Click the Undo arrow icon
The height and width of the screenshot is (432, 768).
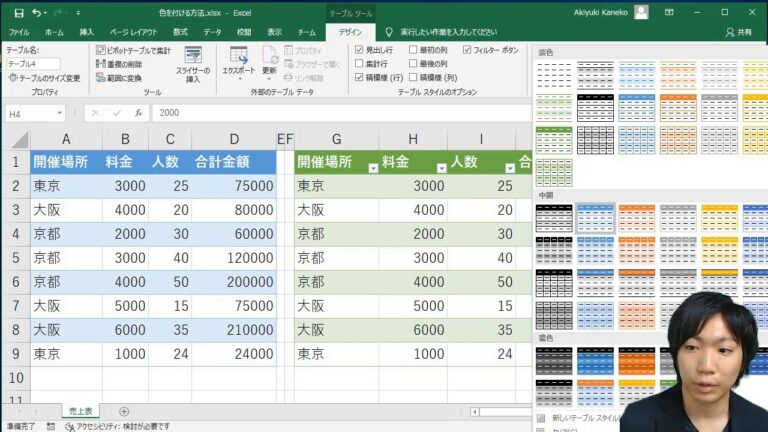[x=37, y=13]
